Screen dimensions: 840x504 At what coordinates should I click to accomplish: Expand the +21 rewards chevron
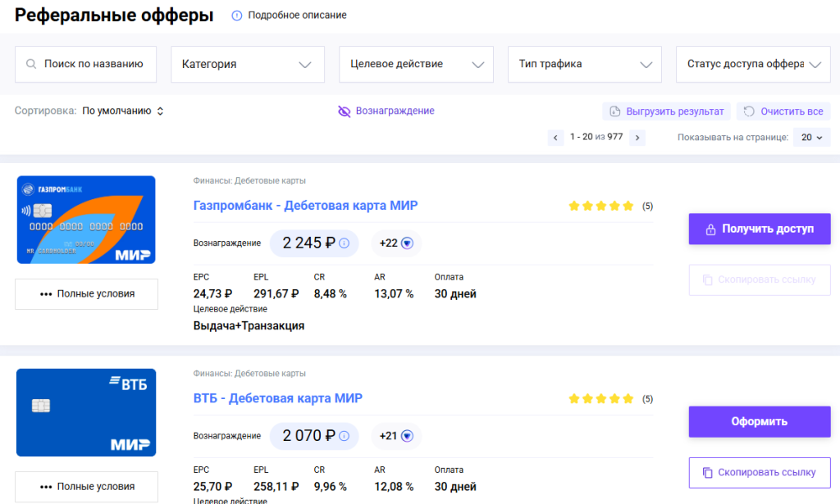407,436
